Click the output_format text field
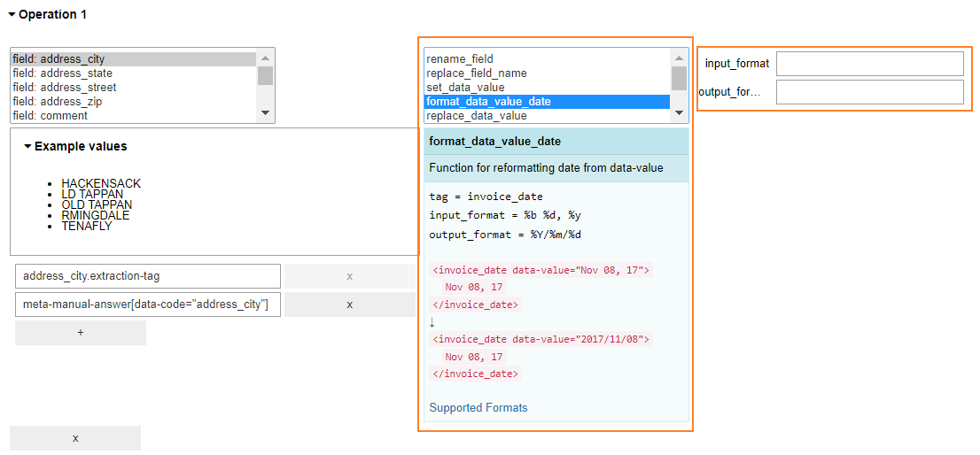Viewport: 980px width, 455px height. (870, 92)
